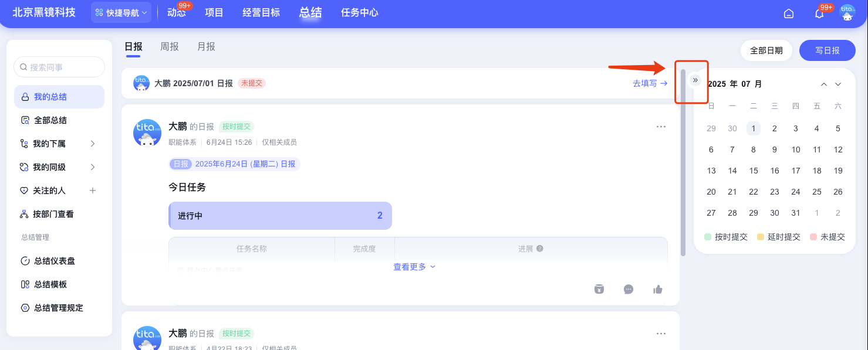Send a reward on 大鹏's June 24 daily report
The image size is (868, 350).
(x=599, y=289)
